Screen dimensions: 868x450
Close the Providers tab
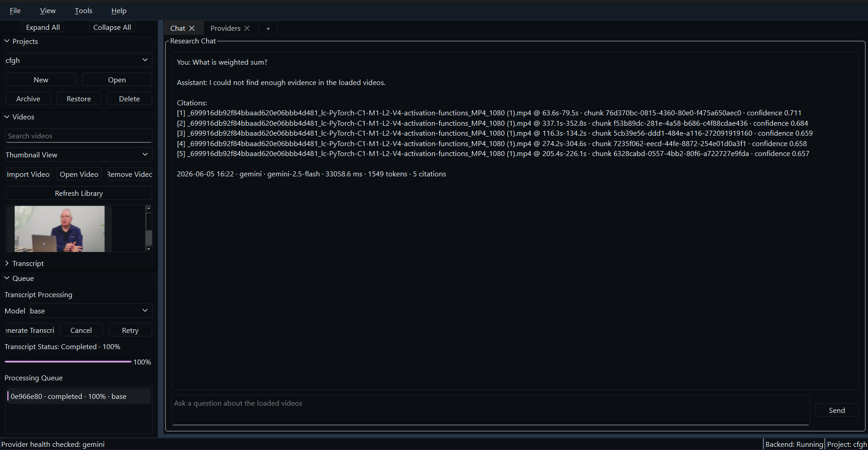[x=247, y=28]
